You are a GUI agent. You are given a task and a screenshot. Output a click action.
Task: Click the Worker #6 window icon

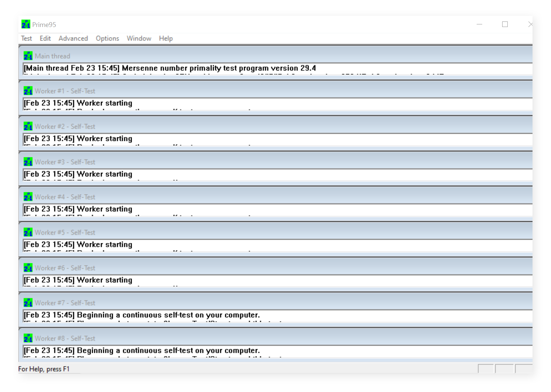coord(28,268)
